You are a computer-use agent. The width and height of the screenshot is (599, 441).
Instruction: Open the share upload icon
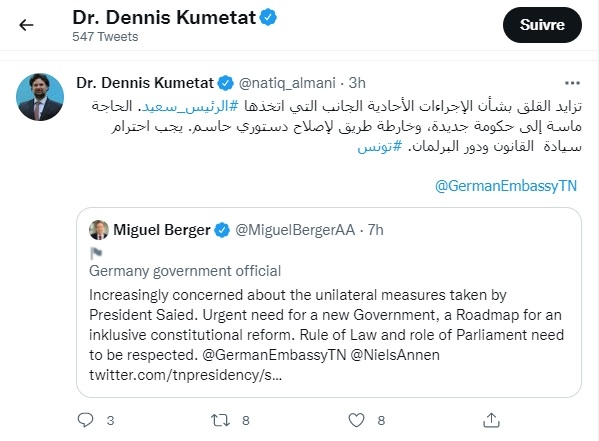coord(491,420)
